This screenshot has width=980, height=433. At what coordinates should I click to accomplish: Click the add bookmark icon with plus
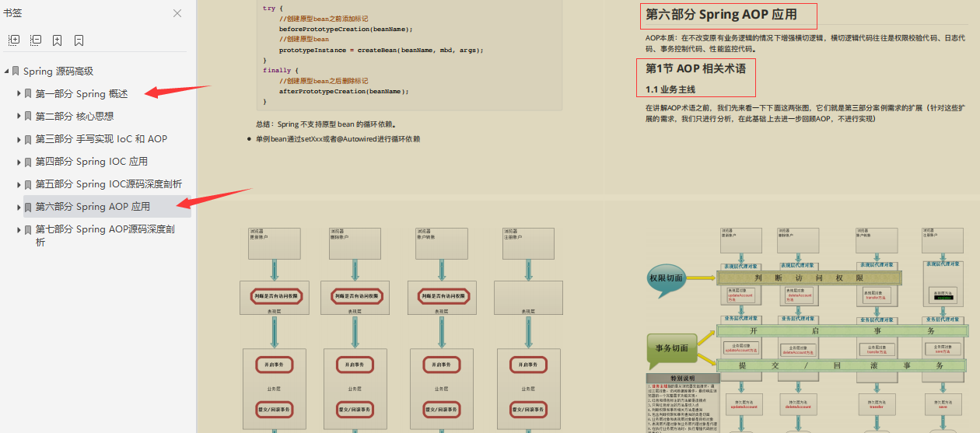point(58,40)
